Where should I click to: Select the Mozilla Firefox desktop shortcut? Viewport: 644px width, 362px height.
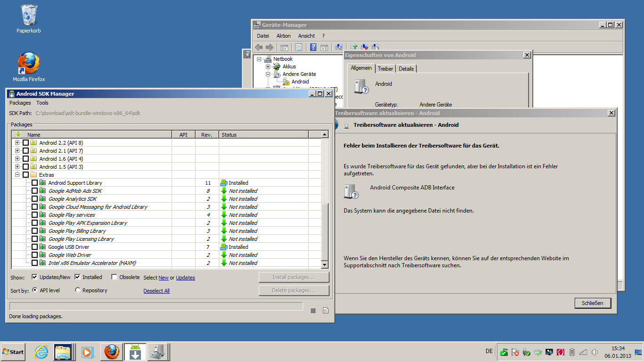(x=29, y=67)
